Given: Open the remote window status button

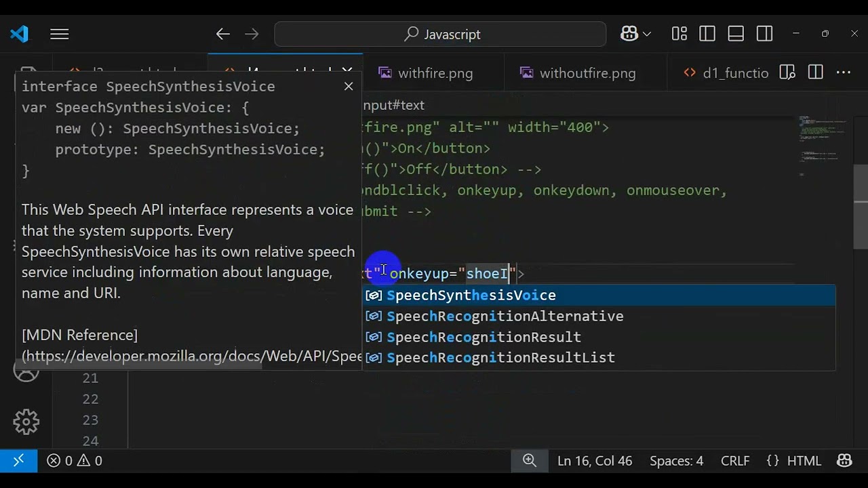Looking at the screenshot, I should [19, 461].
